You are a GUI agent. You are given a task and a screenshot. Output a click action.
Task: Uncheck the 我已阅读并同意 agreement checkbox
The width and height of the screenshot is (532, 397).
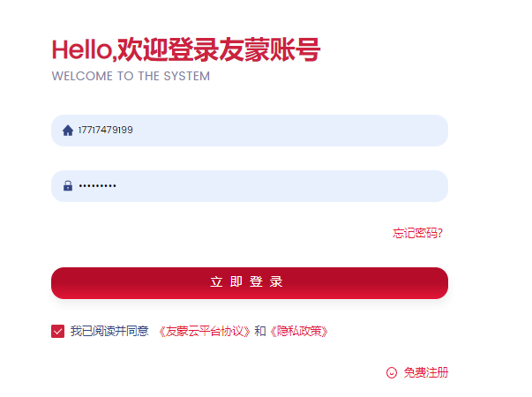57,331
